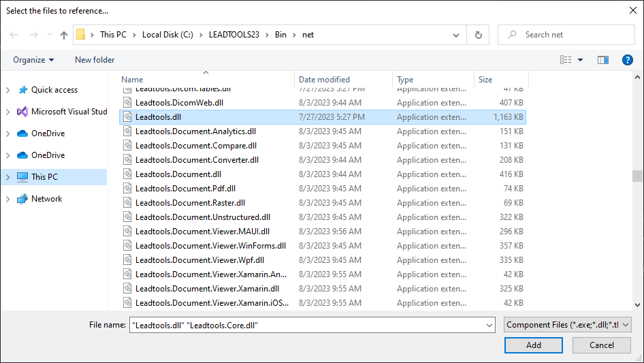The image size is (644, 363).
Task: Click the icon of Leadtools.Document.Raster.dll
Action: (128, 203)
